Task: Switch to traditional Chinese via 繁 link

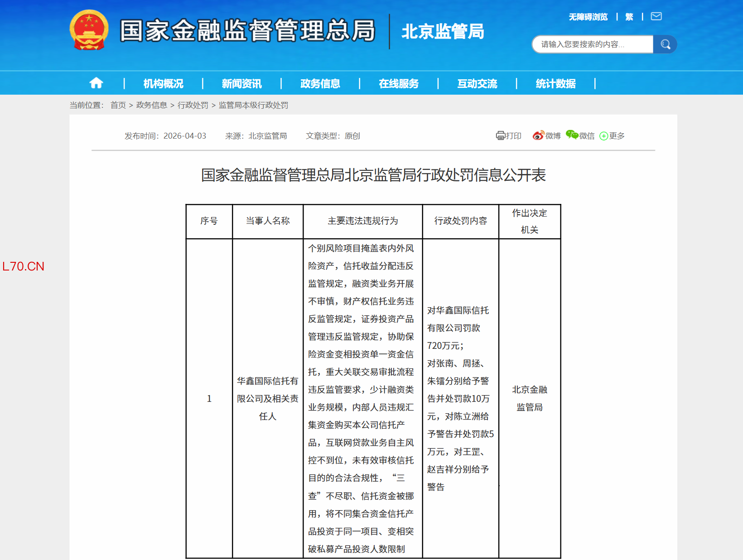Action: pyautogui.click(x=629, y=16)
